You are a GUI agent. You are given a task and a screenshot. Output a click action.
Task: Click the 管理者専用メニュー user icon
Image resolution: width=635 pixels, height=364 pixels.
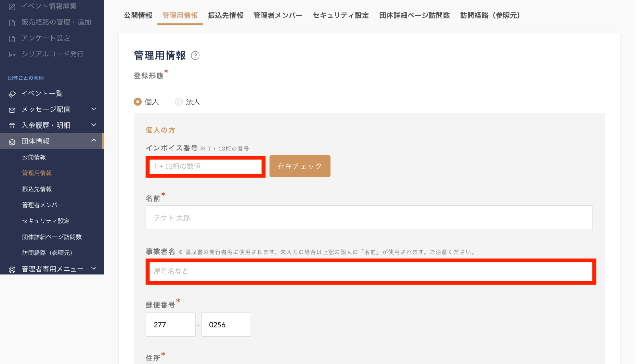(x=12, y=269)
